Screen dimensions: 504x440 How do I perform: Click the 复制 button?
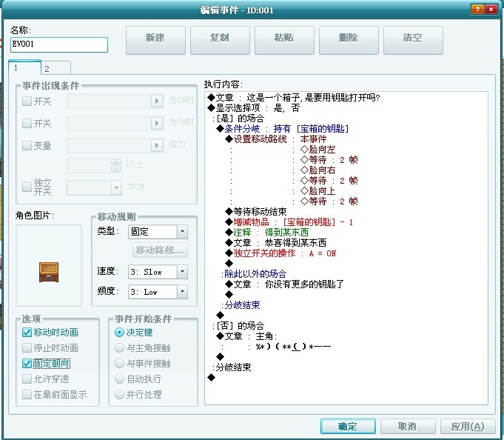(x=220, y=40)
